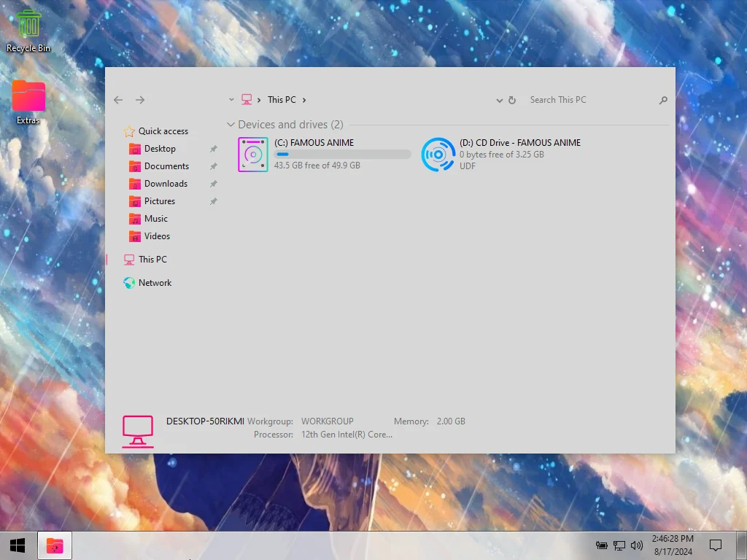This screenshot has width=747, height=560.
Task: Open Quick access in navigation pane
Action: pos(163,131)
